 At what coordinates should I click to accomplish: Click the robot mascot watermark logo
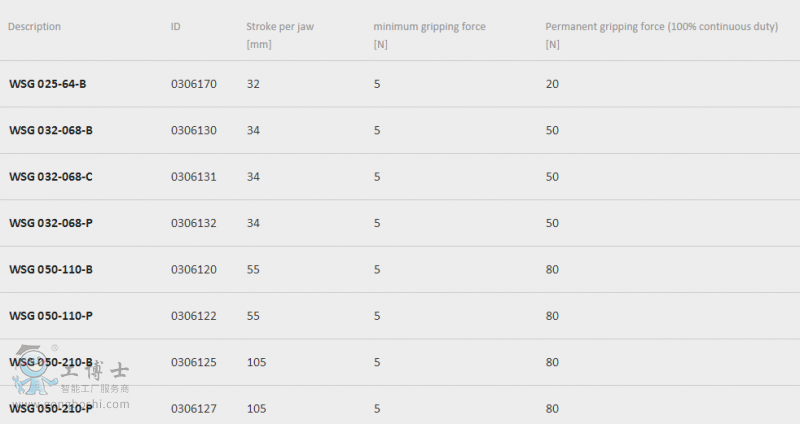click(x=33, y=370)
